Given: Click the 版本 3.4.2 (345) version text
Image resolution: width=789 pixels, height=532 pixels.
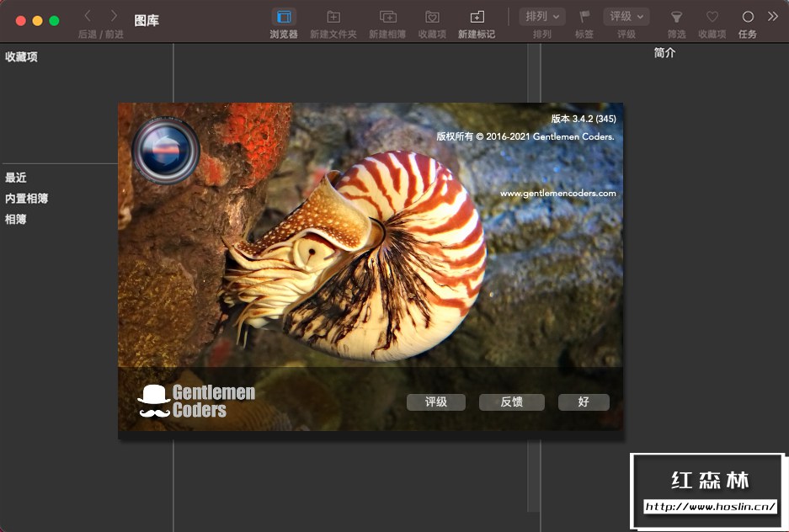Looking at the screenshot, I should coord(584,119).
